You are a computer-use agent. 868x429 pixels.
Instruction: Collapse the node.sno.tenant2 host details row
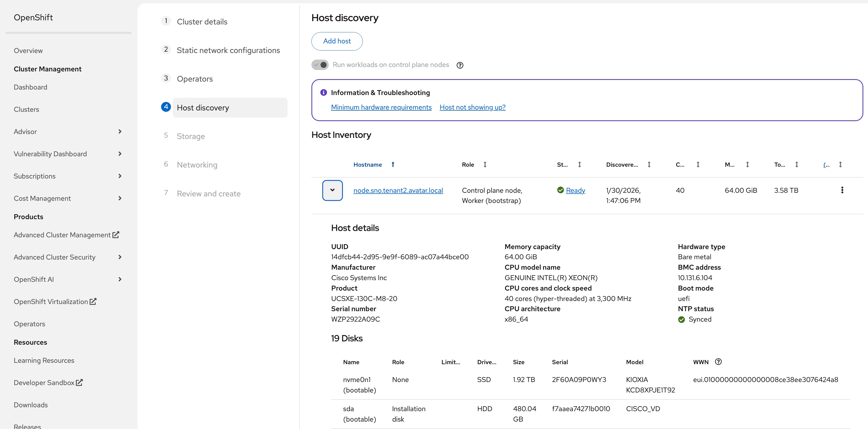coord(332,190)
